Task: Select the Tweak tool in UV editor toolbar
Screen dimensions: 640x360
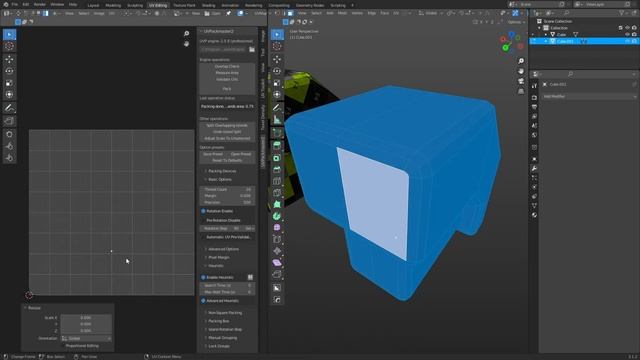Action: 9,35
